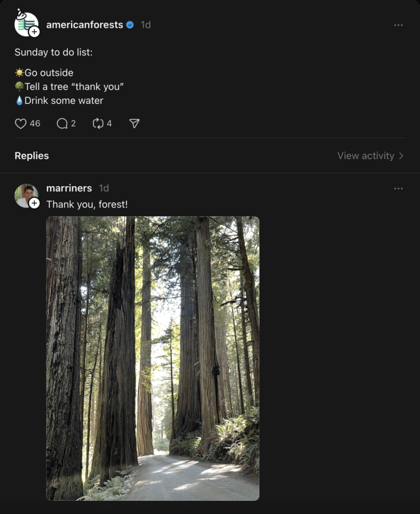The height and width of the screenshot is (514, 420).
Task: Open the americanforests profile picture
Action: point(24,23)
